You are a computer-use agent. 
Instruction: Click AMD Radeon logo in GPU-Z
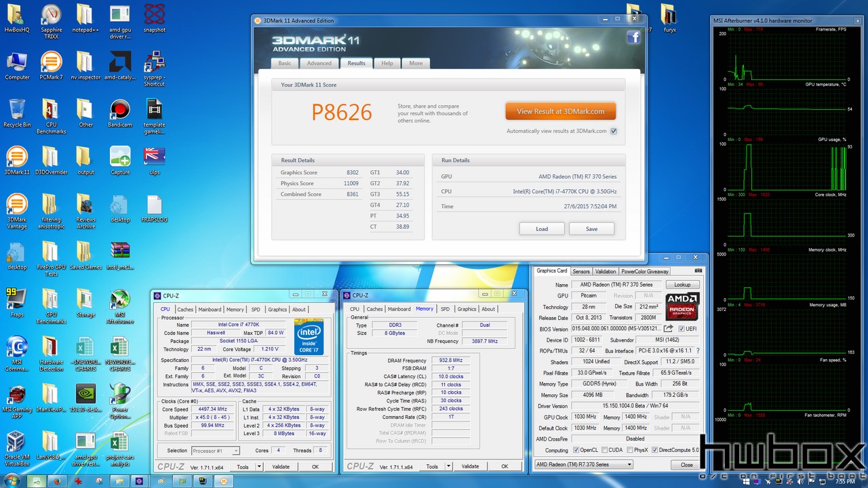682,306
